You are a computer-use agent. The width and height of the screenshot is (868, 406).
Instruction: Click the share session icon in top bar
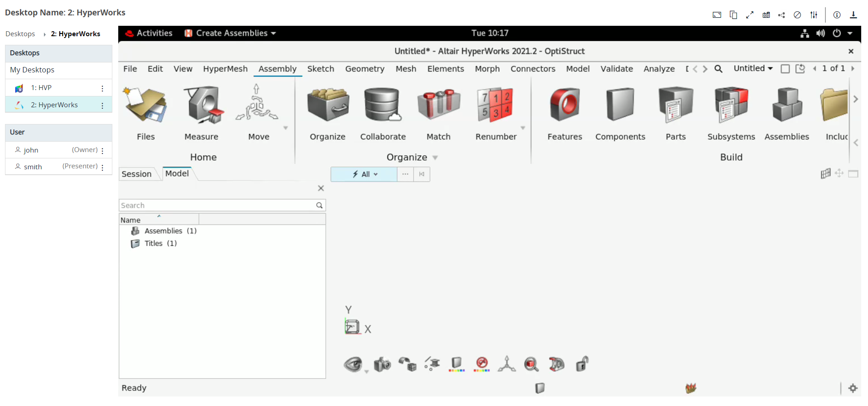click(x=781, y=15)
